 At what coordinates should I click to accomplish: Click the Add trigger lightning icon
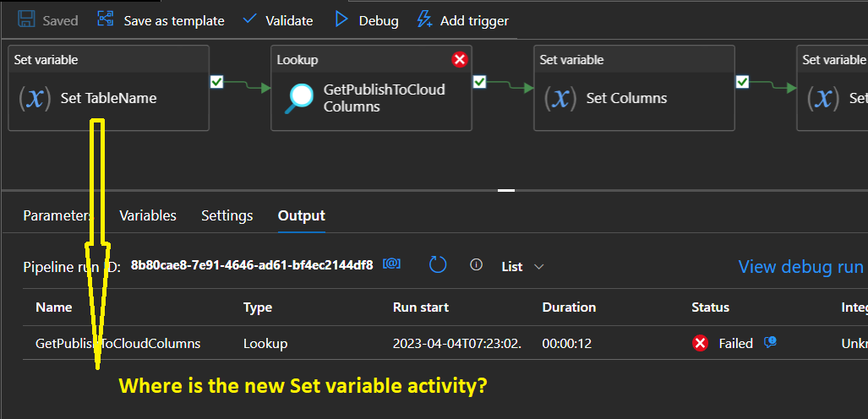pos(424,19)
